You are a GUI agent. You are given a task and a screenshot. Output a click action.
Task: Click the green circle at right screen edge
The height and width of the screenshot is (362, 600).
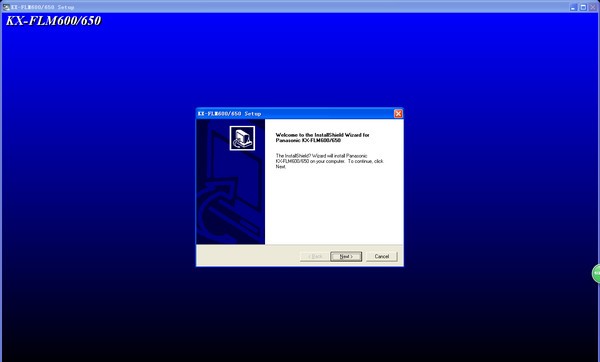pos(596,273)
